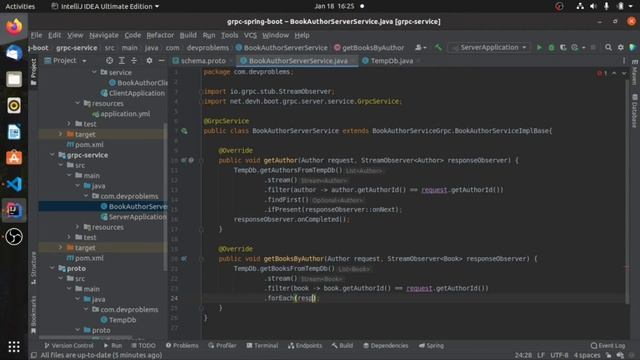640x360 pixels.
Task: Click cursor position 24:28 in status bar
Action: click(523, 356)
